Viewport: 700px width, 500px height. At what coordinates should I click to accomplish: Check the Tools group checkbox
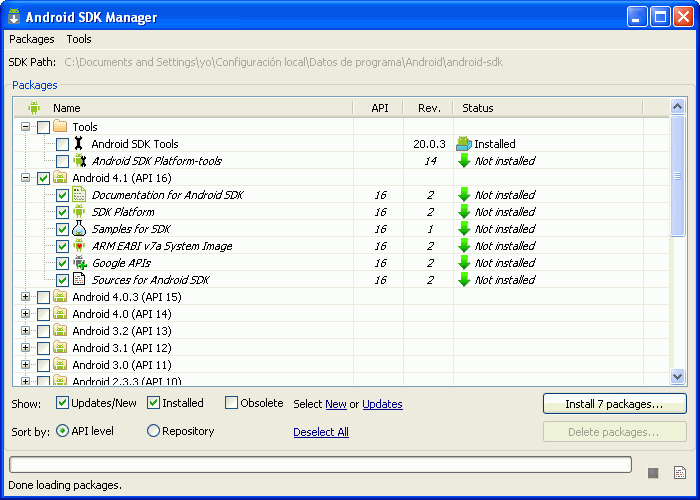tap(43, 127)
